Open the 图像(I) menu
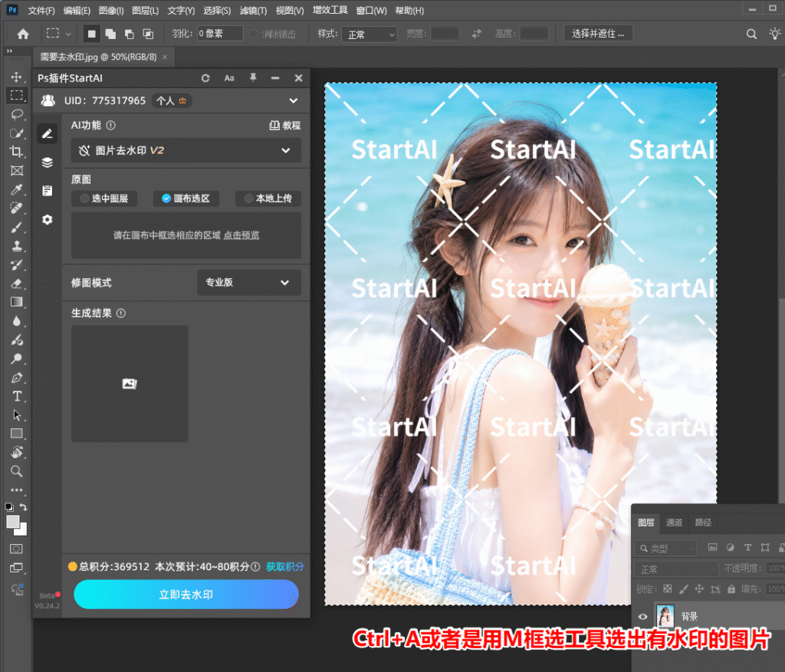The width and height of the screenshot is (785, 672). 110,11
